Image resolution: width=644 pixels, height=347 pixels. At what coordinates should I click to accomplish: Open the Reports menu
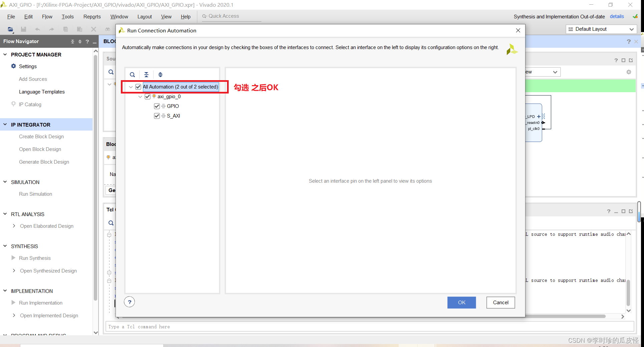pos(92,17)
